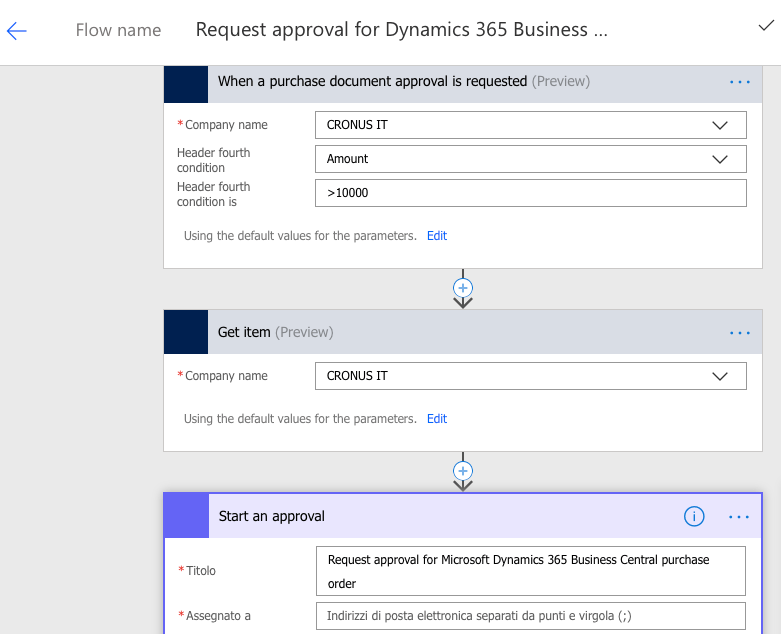This screenshot has height=634, width=781.
Task: Click the Titolo input field
Action: point(530,571)
